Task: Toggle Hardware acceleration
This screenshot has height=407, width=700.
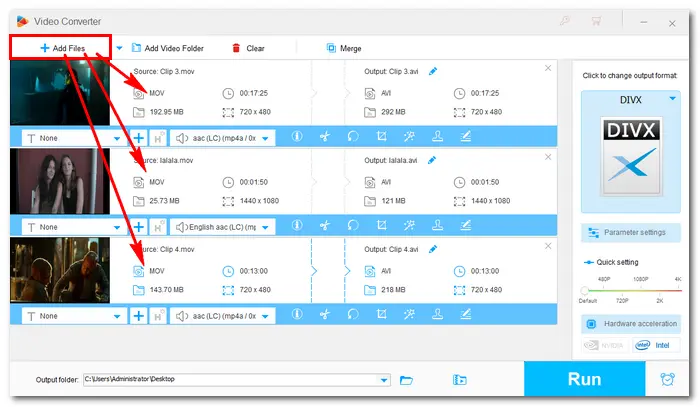Action: [631, 324]
